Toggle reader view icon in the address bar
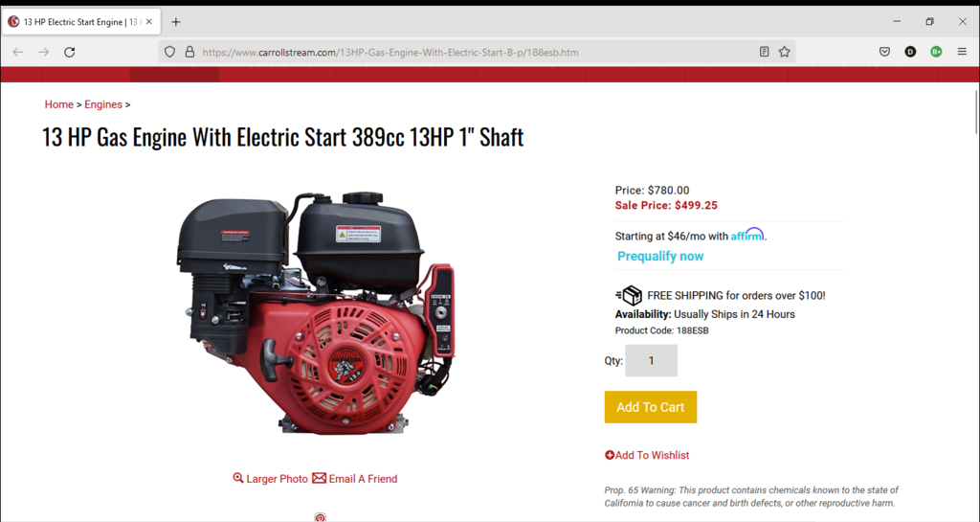This screenshot has width=980, height=522. tap(764, 52)
